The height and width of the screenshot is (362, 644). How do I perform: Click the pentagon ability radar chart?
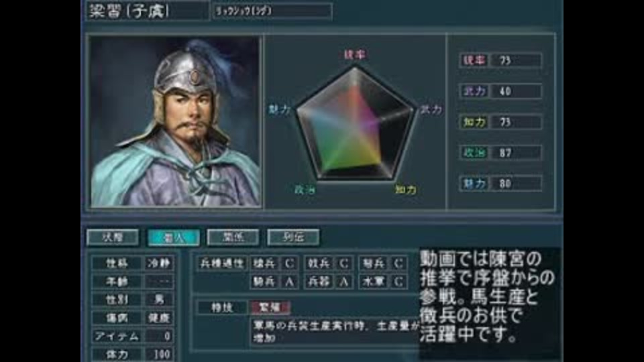(x=355, y=123)
